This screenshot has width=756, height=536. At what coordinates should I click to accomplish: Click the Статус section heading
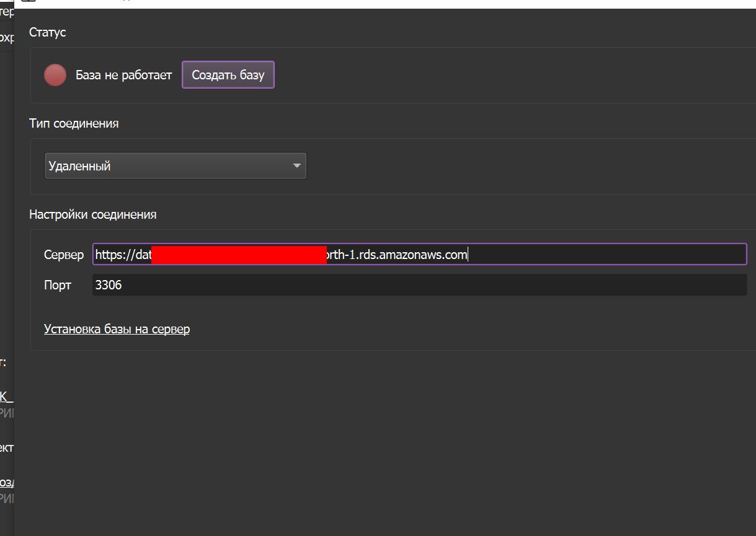[47, 32]
